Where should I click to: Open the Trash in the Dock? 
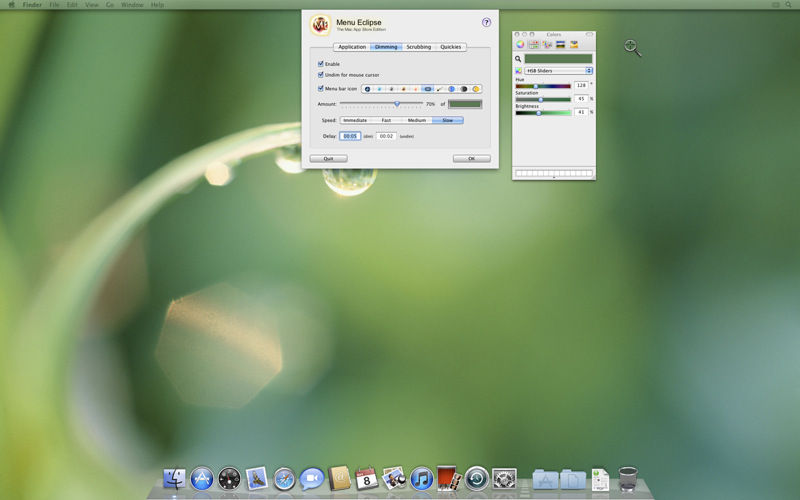coord(628,479)
